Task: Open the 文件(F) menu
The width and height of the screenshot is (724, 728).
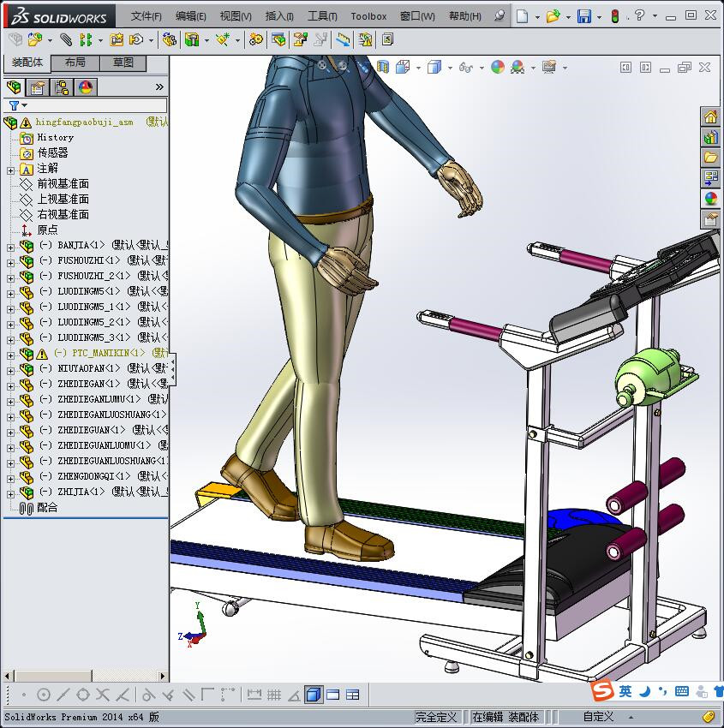Action: tap(146, 16)
